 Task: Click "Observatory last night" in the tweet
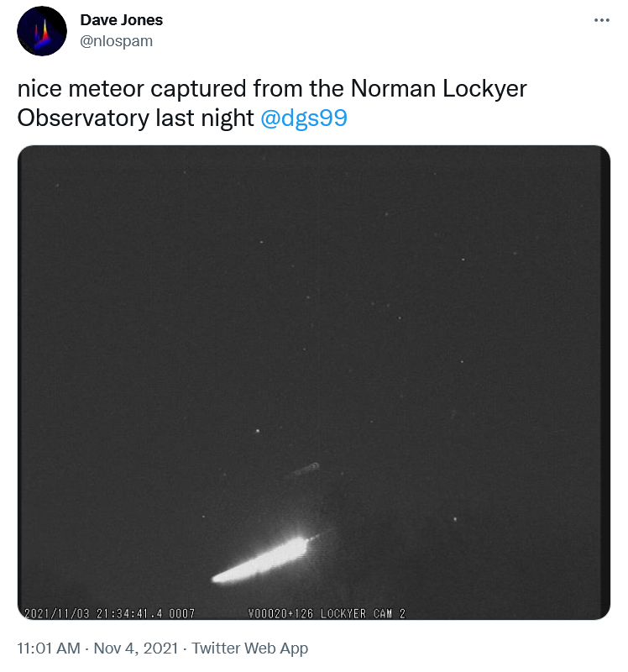136,118
